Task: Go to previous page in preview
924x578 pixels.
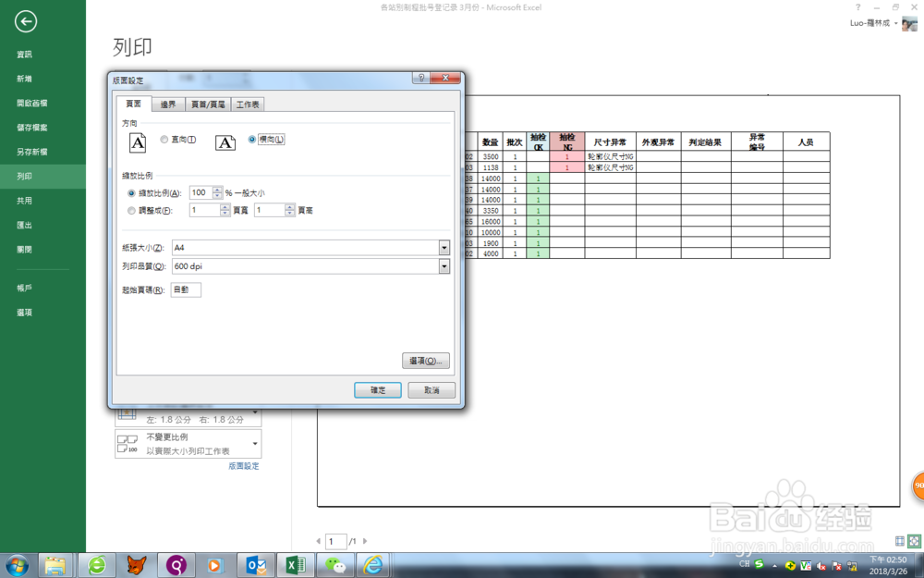Action: click(318, 541)
